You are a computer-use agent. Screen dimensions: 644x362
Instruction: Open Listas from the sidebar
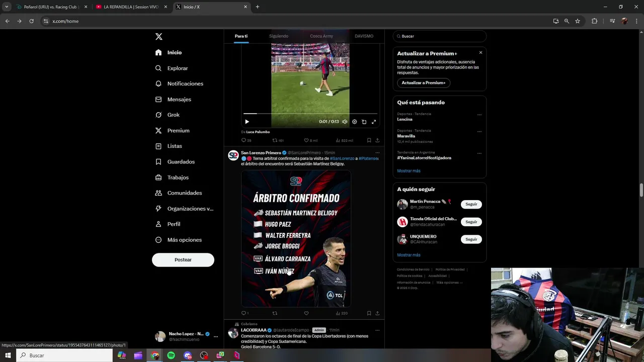(x=169, y=146)
